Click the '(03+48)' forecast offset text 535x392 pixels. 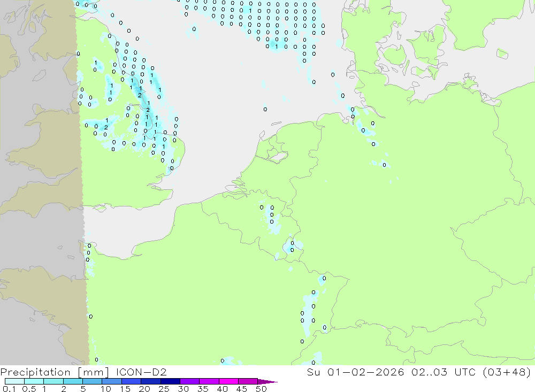point(507,372)
